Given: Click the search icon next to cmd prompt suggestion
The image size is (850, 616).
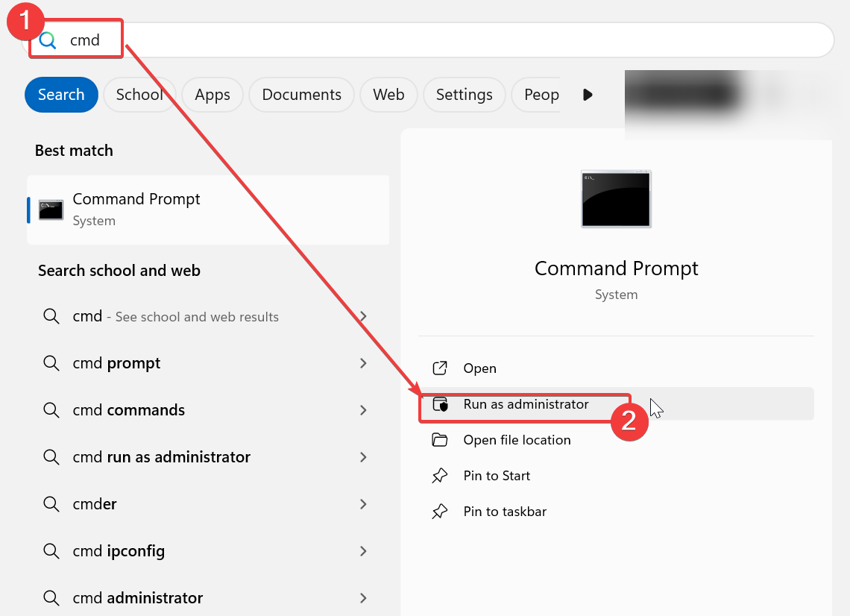Looking at the screenshot, I should [51, 363].
